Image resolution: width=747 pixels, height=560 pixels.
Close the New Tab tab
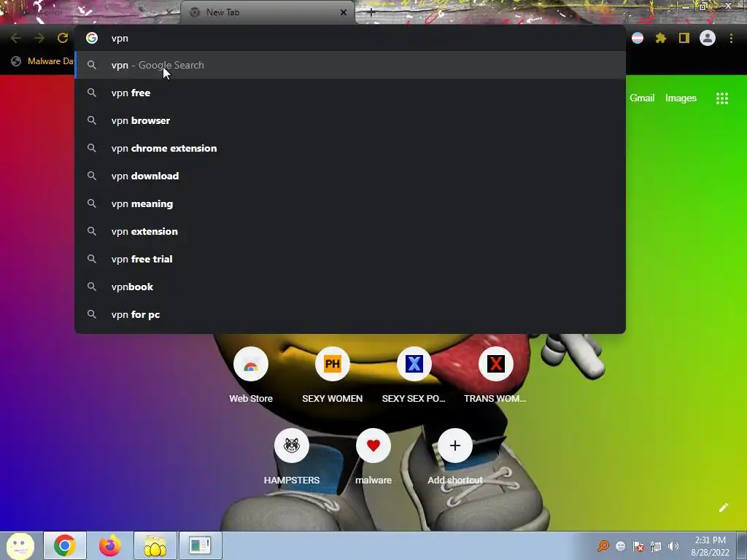[x=344, y=12]
